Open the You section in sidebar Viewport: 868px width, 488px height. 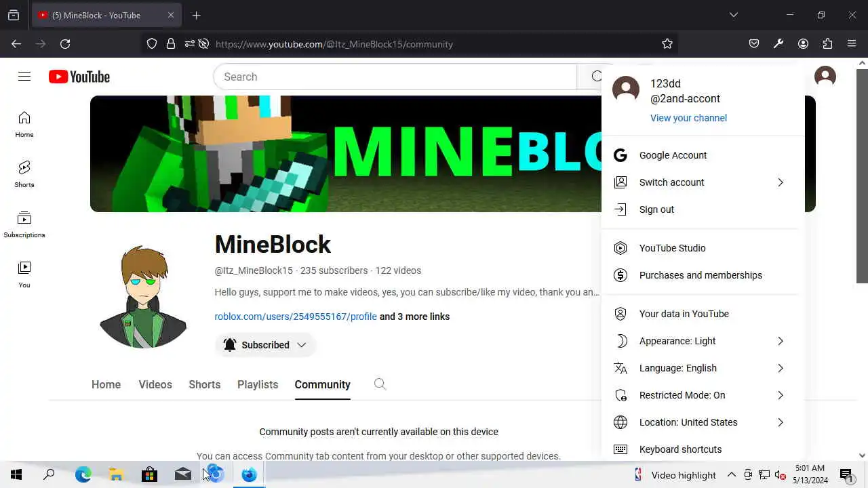coord(24,275)
